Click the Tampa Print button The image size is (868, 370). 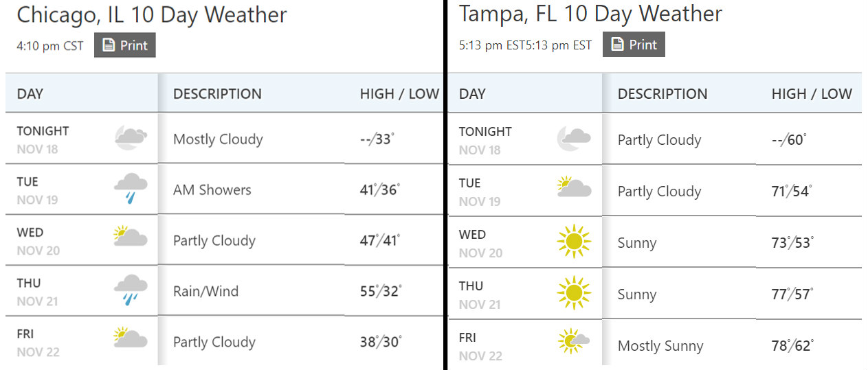coord(634,45)
